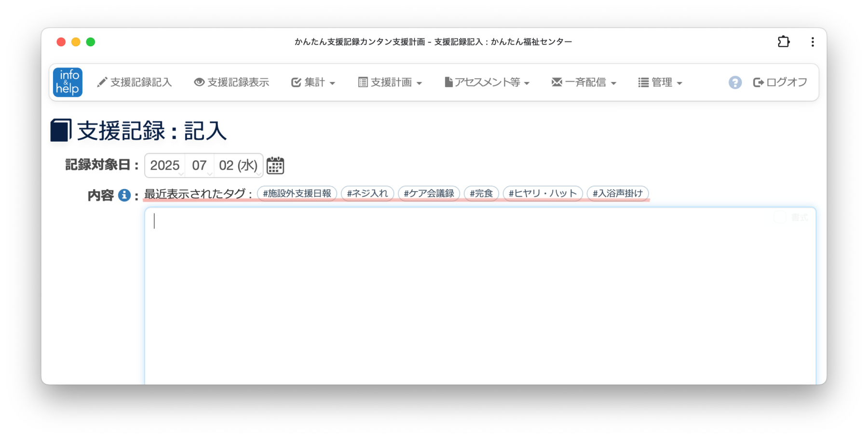Toggle the faint 書式 checkbox
The image size is (868, 439).
pos(780,217)
